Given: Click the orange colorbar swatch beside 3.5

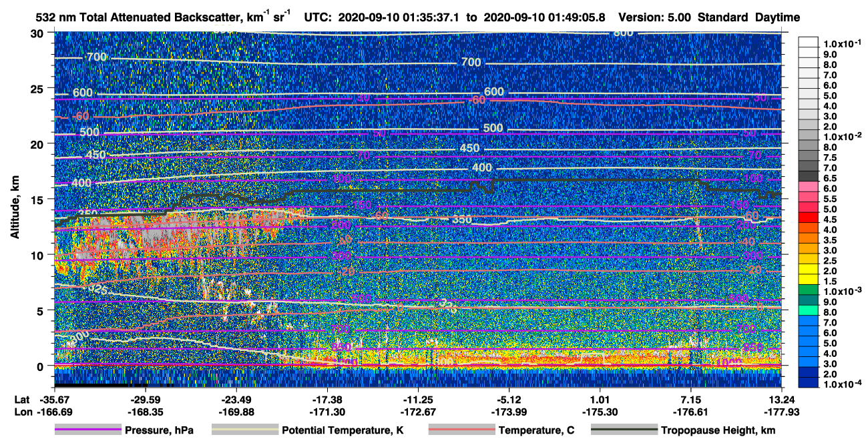Looking at the screenshot, I should coord(809,240).
